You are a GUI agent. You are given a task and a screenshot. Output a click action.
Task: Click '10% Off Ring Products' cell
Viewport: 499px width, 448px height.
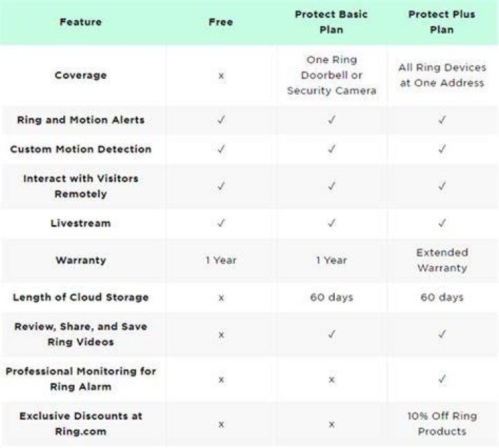442,424
